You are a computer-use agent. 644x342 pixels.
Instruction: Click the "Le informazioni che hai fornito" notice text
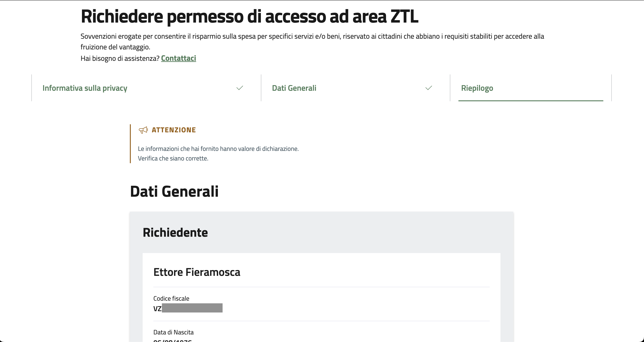pos(218,149)
